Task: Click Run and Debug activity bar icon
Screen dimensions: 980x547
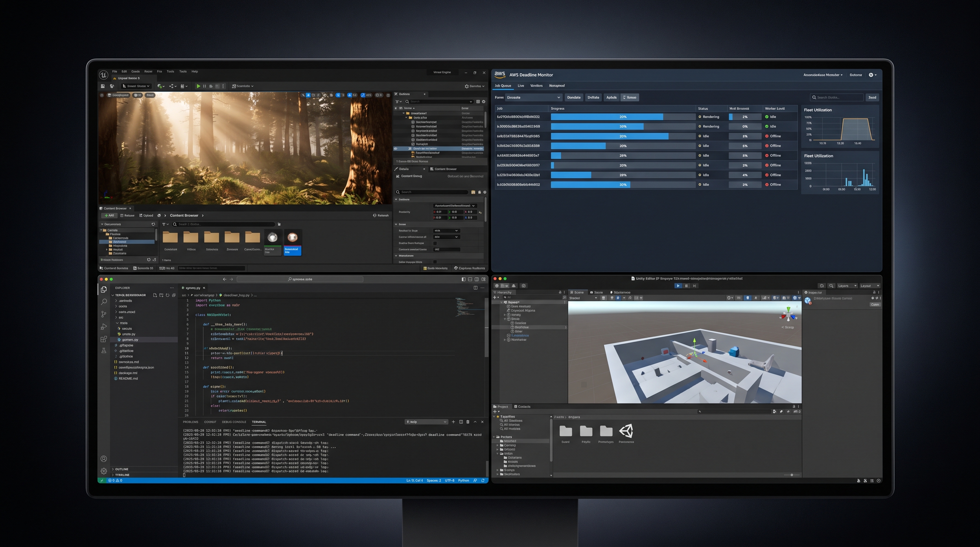Action: (104, 327)
